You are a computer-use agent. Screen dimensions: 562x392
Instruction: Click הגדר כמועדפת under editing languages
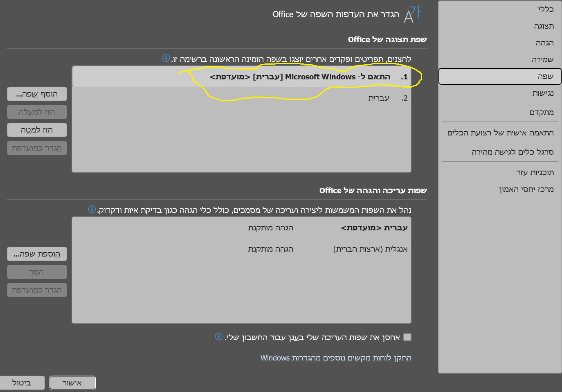pos(37,290)
